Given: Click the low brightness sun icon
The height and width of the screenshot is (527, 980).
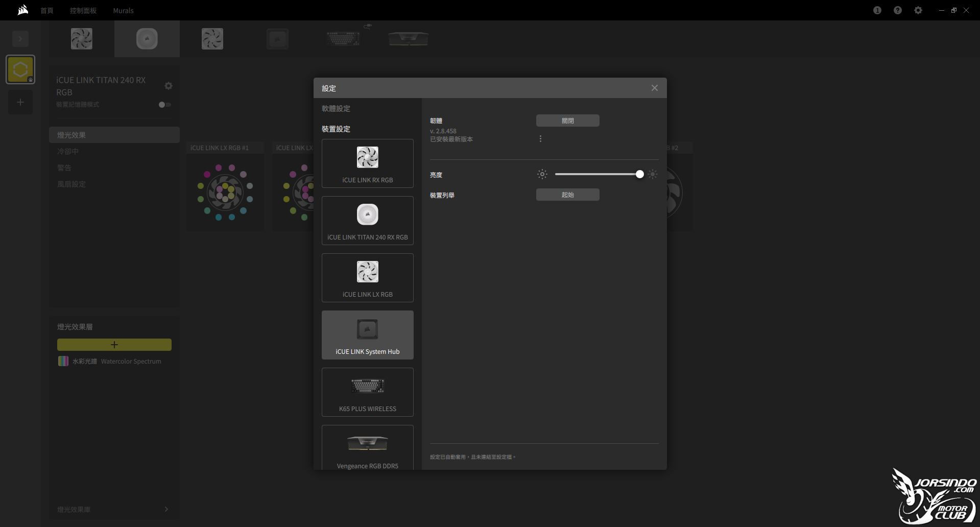Looking at the screenshot, I should pyautogui.click(x=542, y=174).
